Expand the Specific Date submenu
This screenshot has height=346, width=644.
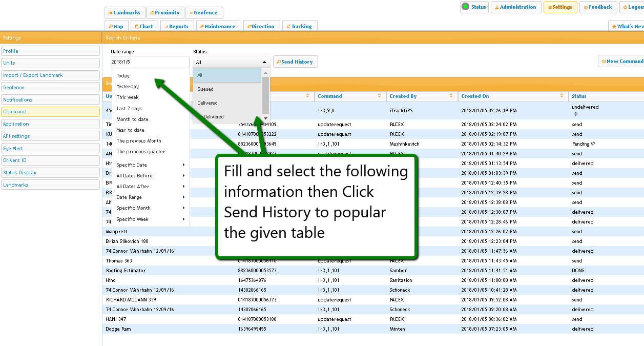pos(183,165)
